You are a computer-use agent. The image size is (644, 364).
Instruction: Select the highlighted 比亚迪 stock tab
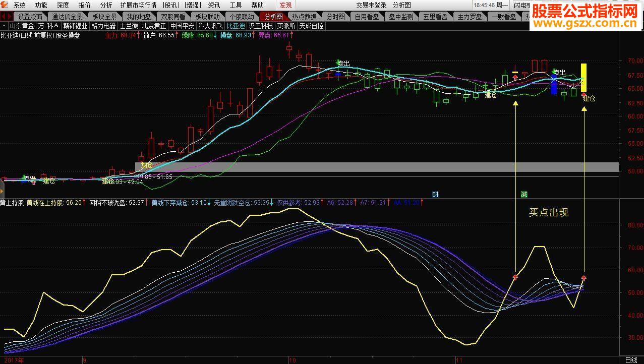236,26
